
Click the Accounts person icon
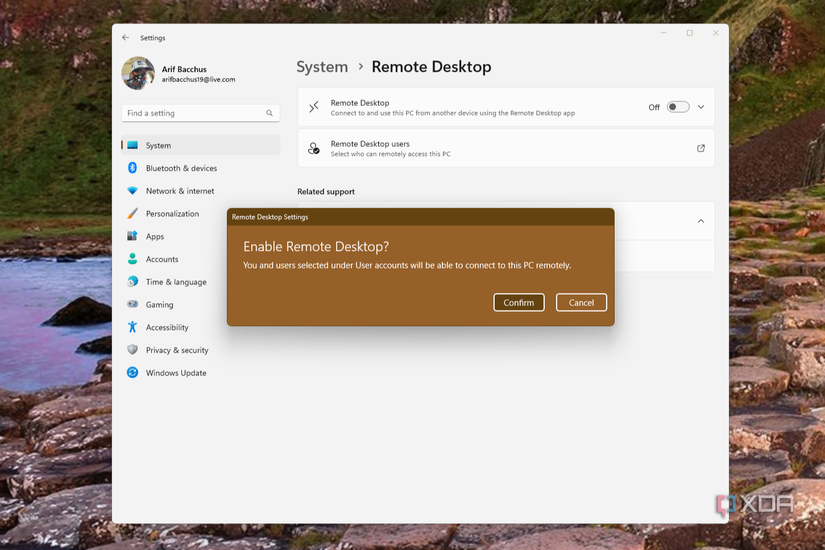coord(133,259)
